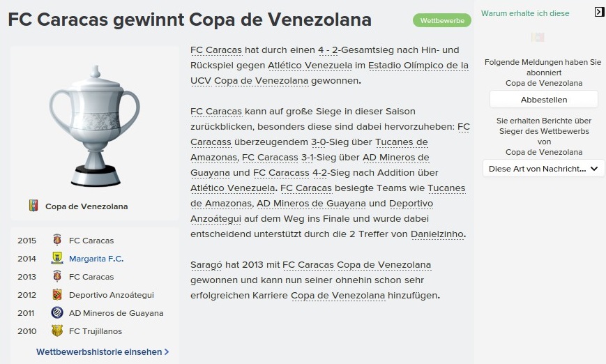
Task: Open the 'Diese Art von Nachricht...' dropdown
Action: pyautogui.click(x=543, y=169)
